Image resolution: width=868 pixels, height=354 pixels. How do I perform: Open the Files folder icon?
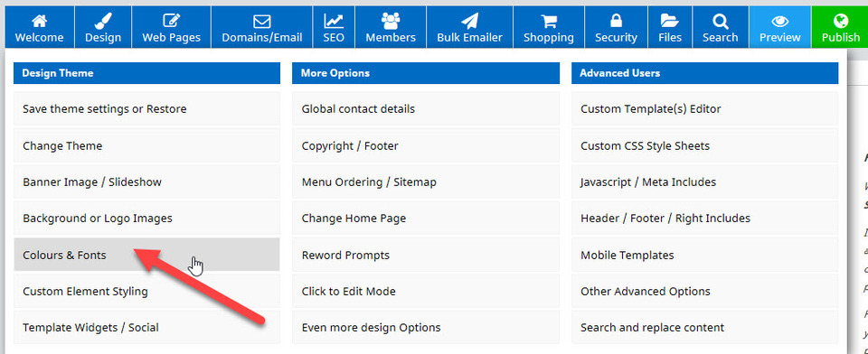669,21
